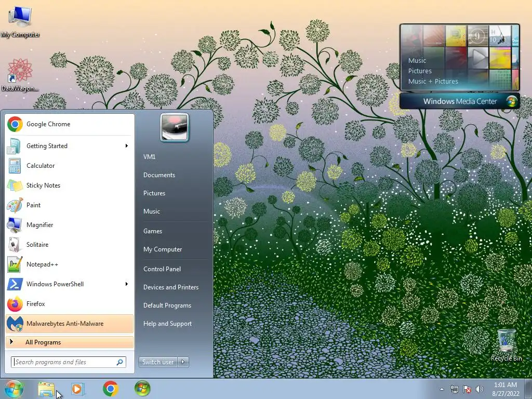Open Chrome from the taskbar
Screen dimensions: 532x399
[110, 389]
